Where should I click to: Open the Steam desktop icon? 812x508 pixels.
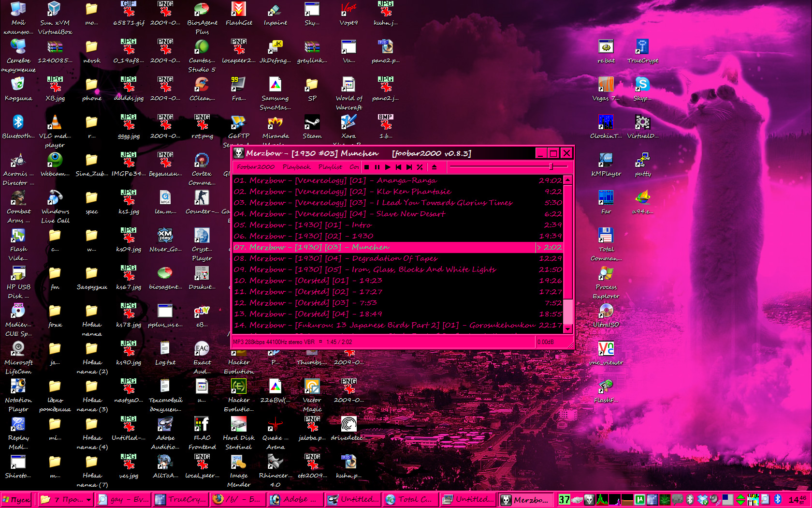pyautogui.click(x=312, y=127)
